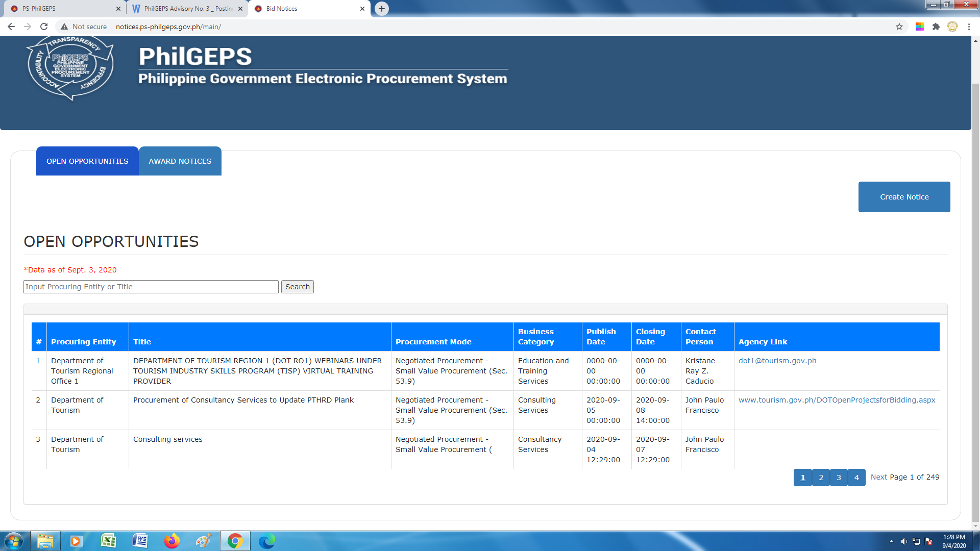Image resolution: width=980 pixels, height=551 pixels.
Task: Bookmark this page with the star icon
Action: [x=899, y=27]
